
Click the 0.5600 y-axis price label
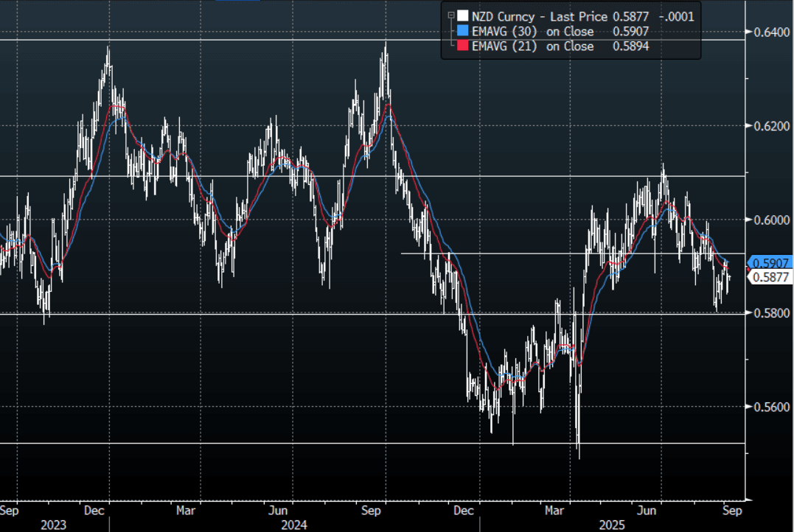(x=771, y=407)
